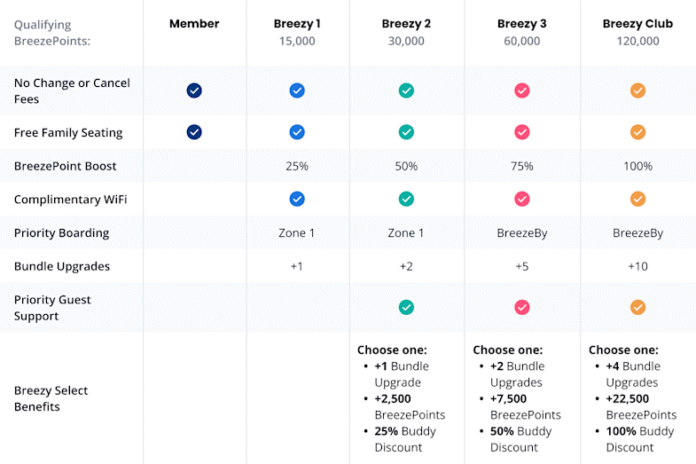Click Breezy Club Complimentary WiFi checkmark
Image resolution: width=696 pixels, height=464 pixels.
coord(637,199)
